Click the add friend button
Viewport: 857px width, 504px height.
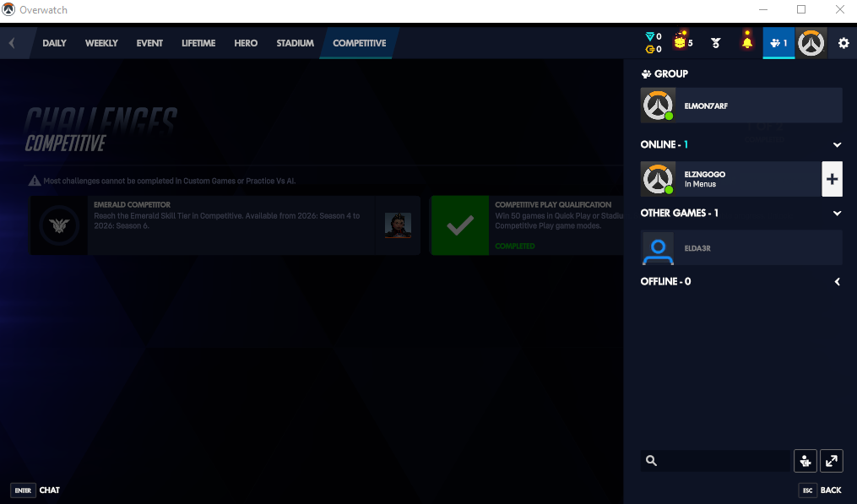(x=805, y=461)
